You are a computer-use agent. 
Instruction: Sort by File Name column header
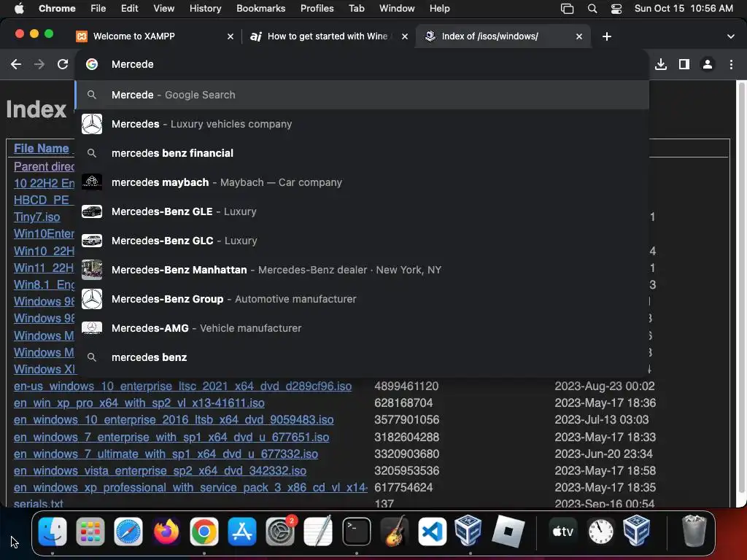(42, 149)
